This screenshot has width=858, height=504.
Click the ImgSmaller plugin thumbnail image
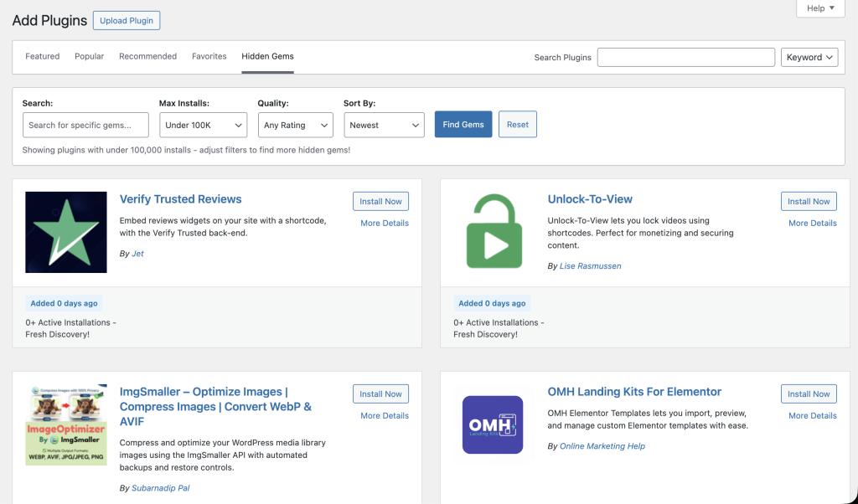tap(66, 424)
